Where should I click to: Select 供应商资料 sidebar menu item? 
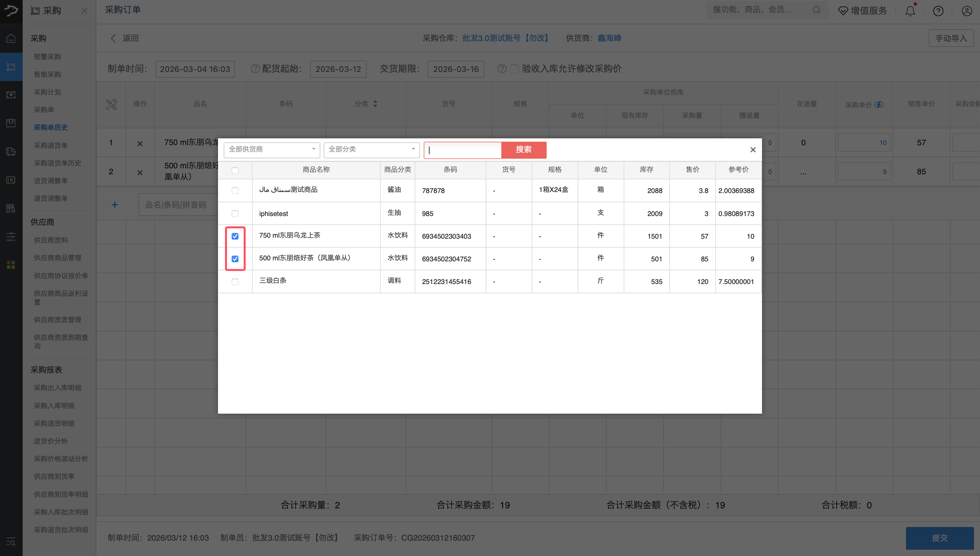(50, 240)
